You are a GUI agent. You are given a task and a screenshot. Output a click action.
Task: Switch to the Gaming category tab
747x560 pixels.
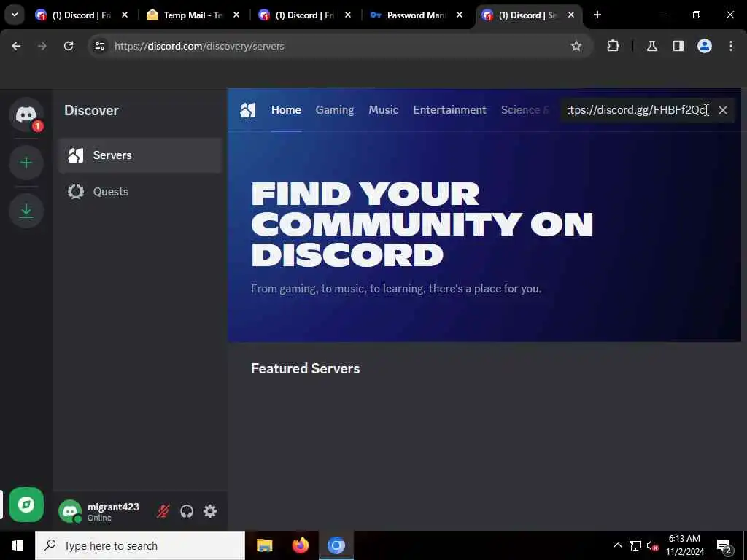click(334, 110)
